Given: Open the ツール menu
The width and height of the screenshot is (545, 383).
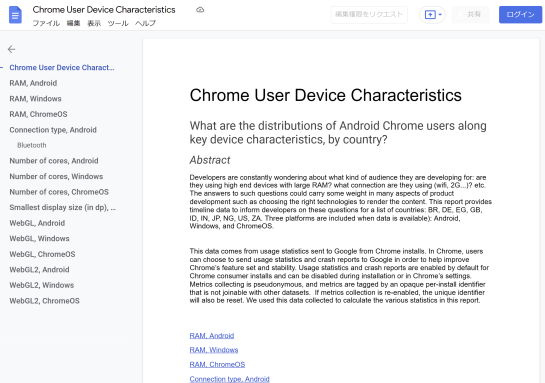Looking at the screenshot, I should point(118,23).
